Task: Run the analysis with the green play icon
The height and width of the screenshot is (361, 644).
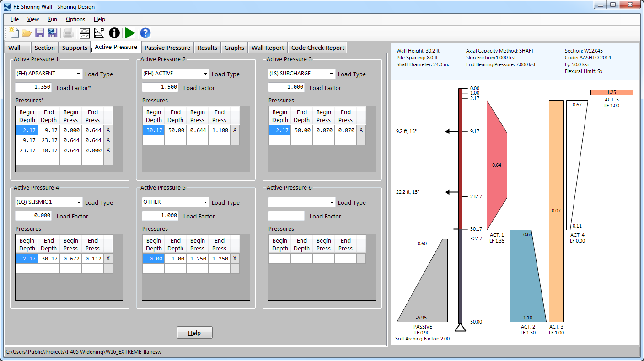Action: click(130, 33)
